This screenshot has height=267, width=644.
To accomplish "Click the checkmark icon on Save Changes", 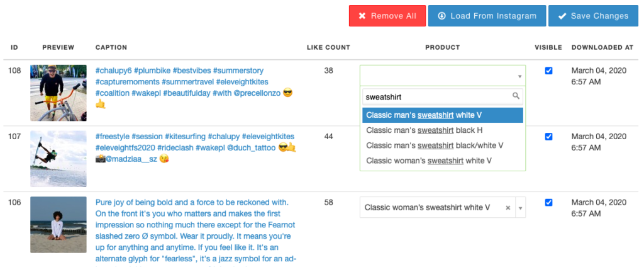I will [562, 16].
